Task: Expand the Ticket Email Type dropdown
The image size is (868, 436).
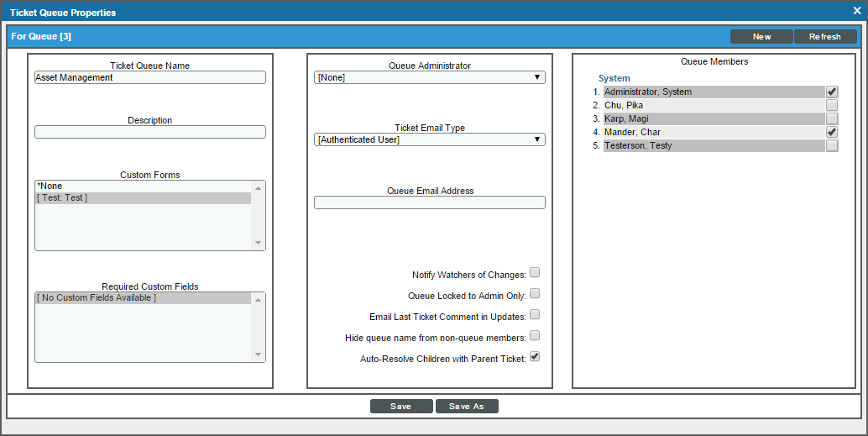Action: click(x=429, y=139)
